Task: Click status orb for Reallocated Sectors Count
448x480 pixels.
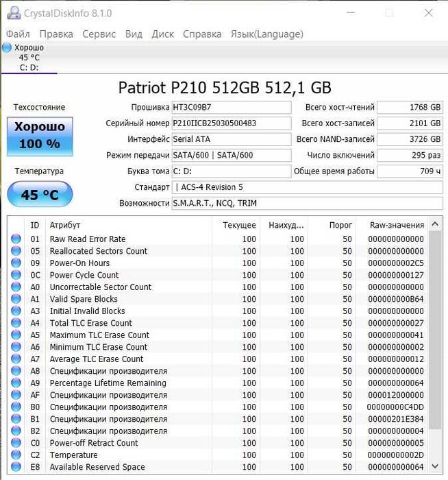Action: point(16,251)
